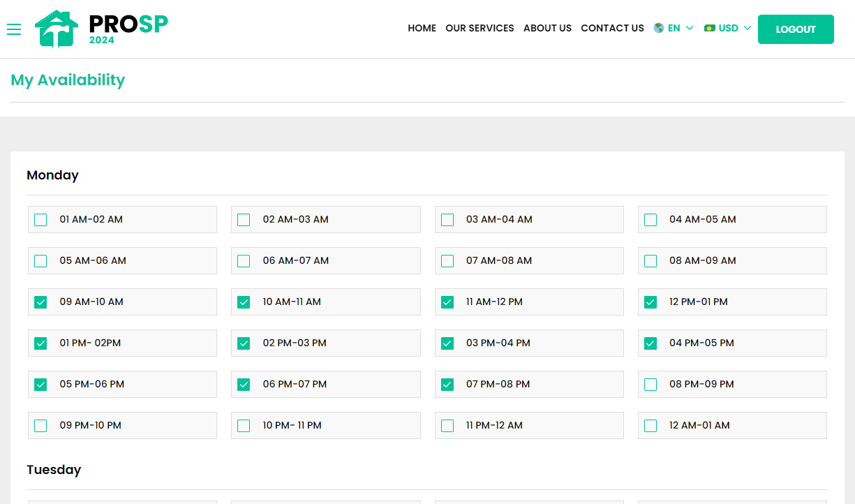
Task: Untick the 01 PM- 02PM checkbox
Action: pyautogui.click(x=40, y=343)
